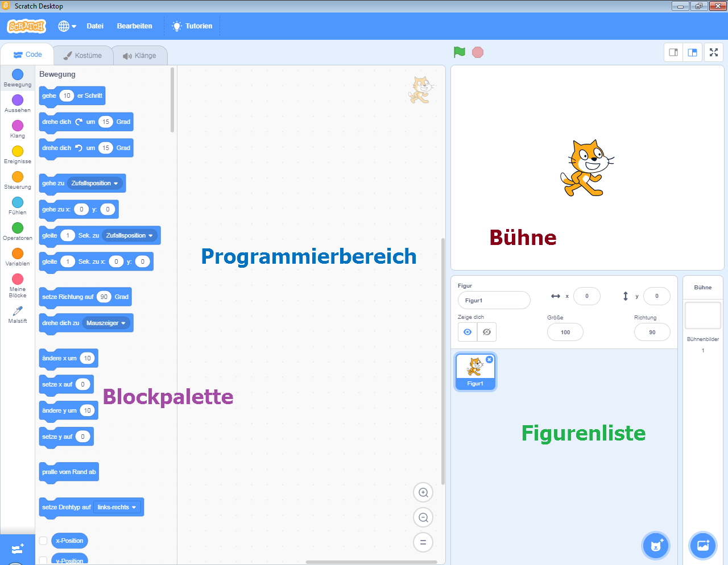Select the Aussehen purple category

pyautogui.click(x=18, y=103)
